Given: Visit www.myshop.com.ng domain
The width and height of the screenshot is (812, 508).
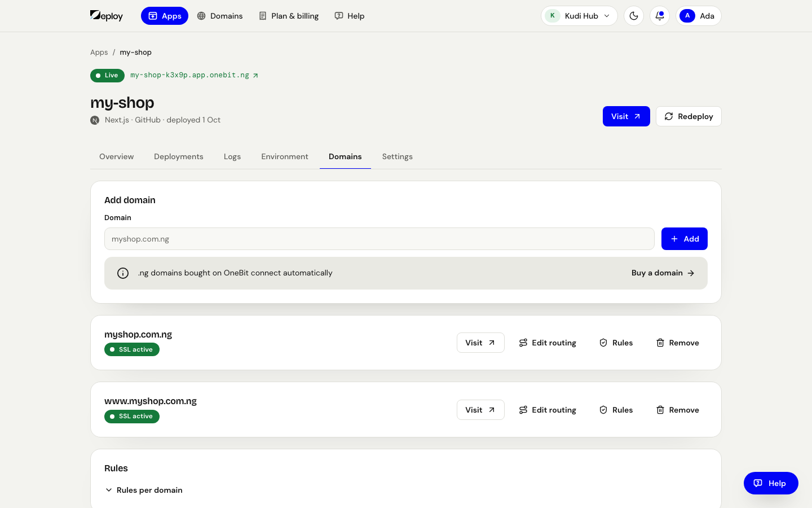Looking at the screenshot, I should tap(480, 410).
